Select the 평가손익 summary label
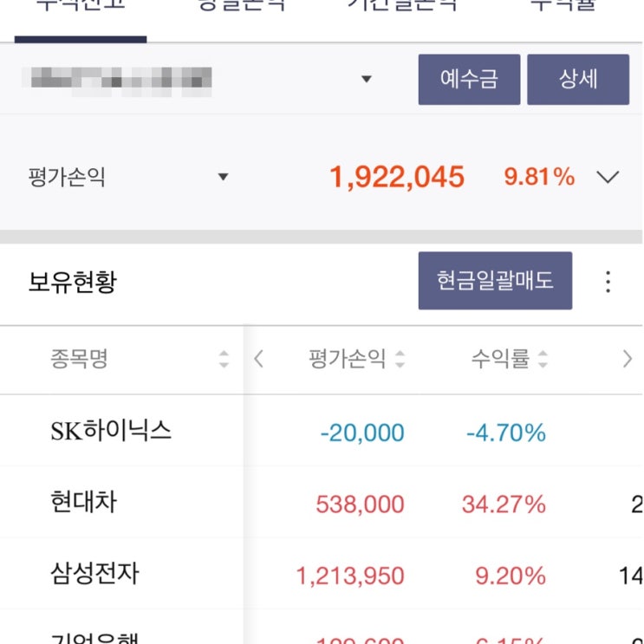The width and height of the screenshot is (644, 644). [x=67, y=177]
